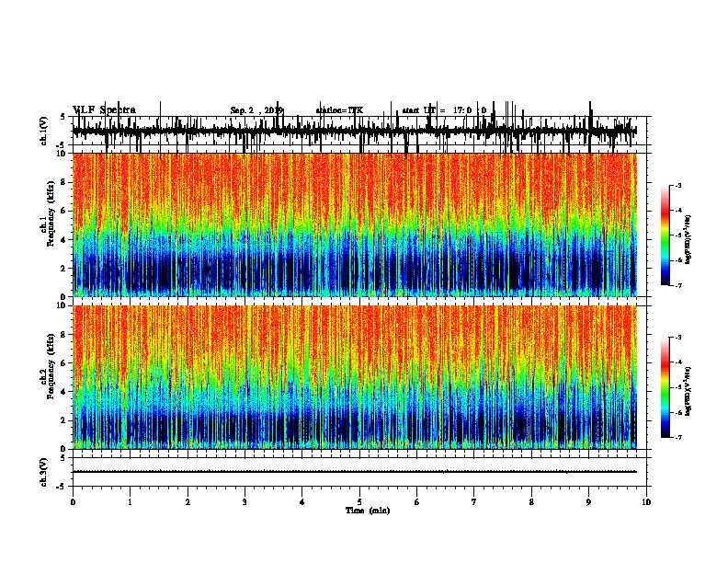Viewport: 728px width, 563px height.
Task: Click time axis tick label "3"
Action: tap(245, 502)
